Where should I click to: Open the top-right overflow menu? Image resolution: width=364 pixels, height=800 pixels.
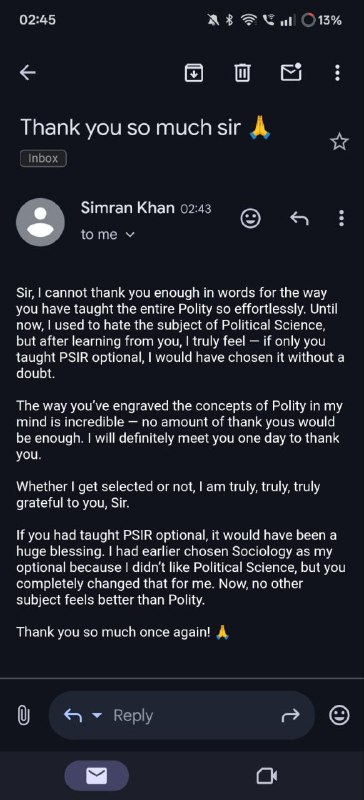click(337, 73)
